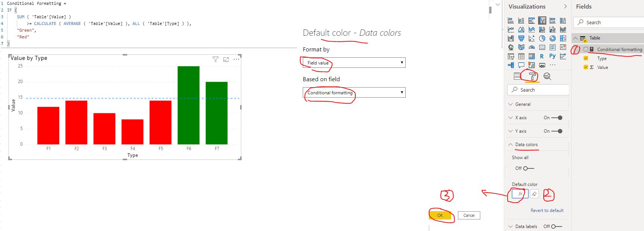Add a gauge visual
Viewport: 644px width, 231px height.
532,47
